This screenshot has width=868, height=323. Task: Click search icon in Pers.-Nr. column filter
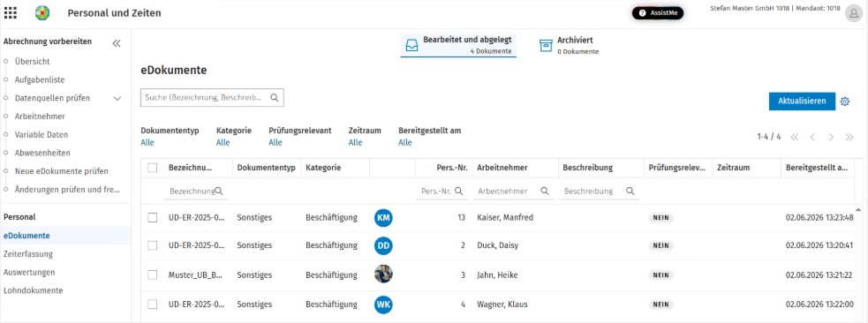(x=458, y=191)
